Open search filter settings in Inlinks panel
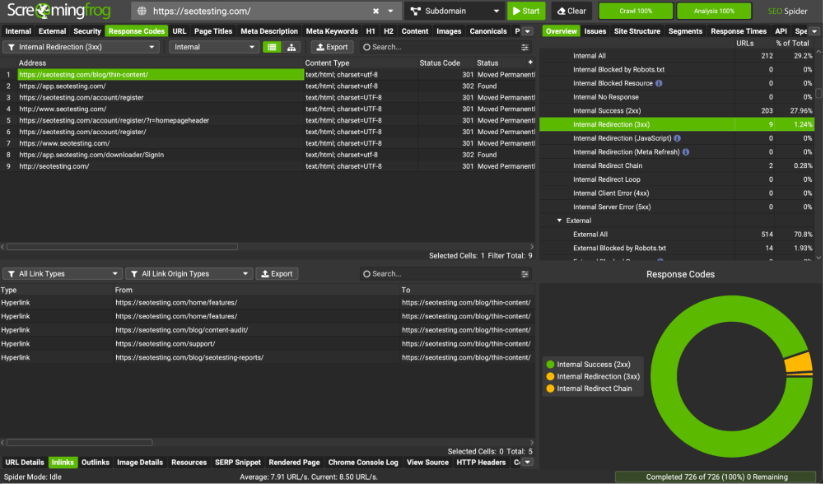Image resolution: width=823 pixels, height=484 pixels. pos(525,274)
